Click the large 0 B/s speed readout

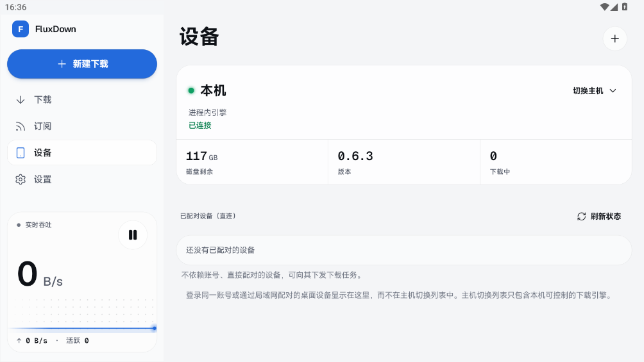point(40,274)
